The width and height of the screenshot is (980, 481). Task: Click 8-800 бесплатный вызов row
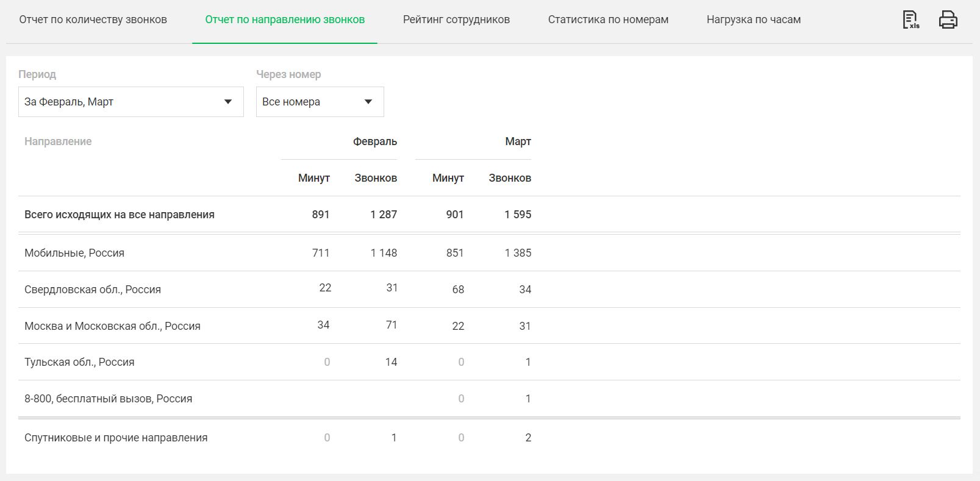click(x=108, y=399)
